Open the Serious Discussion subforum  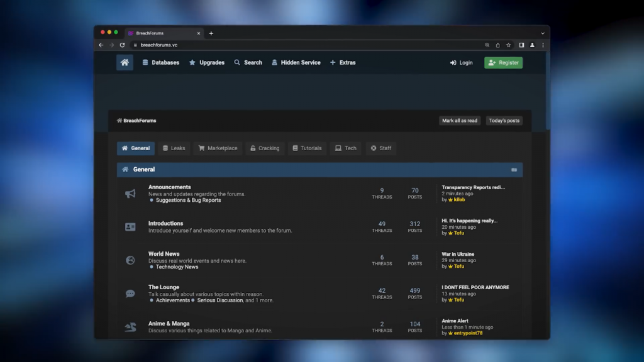coord(219,300)
